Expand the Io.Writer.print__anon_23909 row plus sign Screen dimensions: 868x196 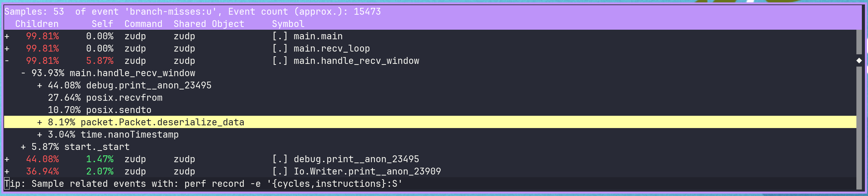(x=7, y=171)
